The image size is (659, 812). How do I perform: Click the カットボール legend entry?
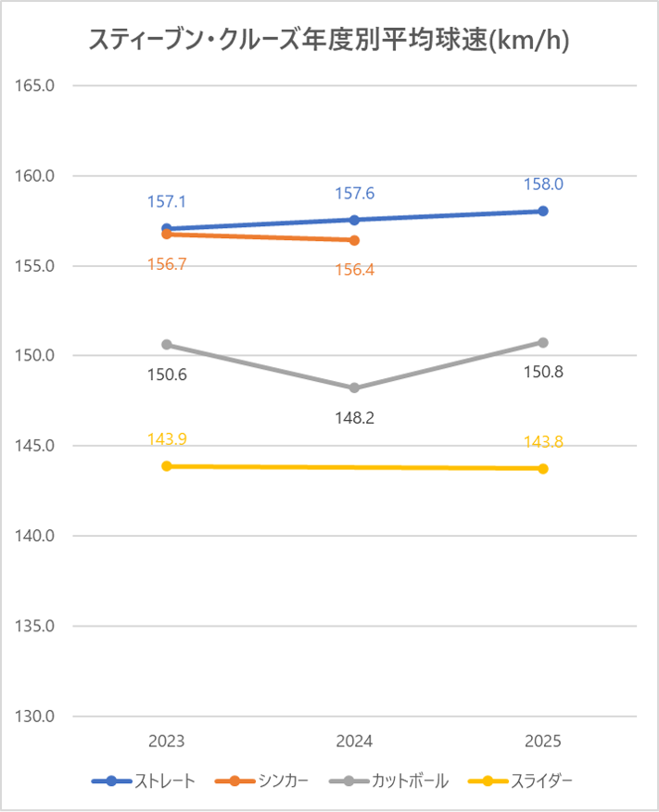pos(390,781)
